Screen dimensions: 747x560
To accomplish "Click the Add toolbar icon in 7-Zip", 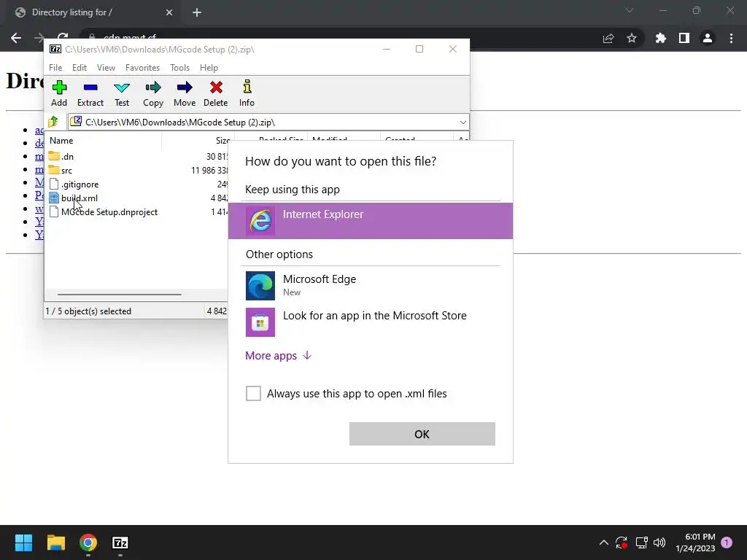I will coord(59,93).
